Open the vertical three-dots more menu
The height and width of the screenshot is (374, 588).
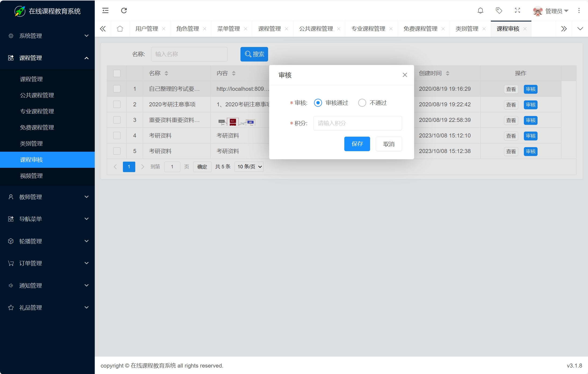coord(579,10)
